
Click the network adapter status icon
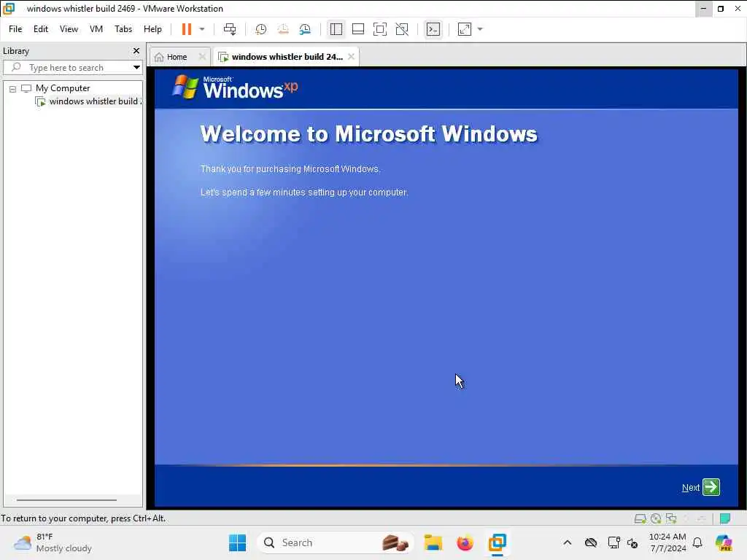click(672, 518)
